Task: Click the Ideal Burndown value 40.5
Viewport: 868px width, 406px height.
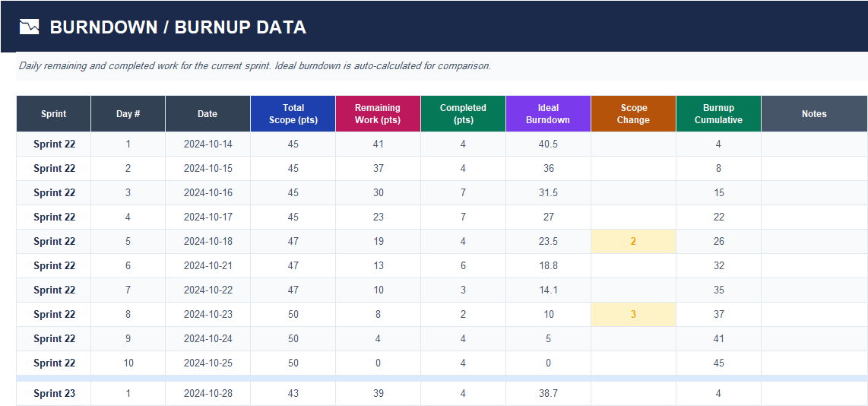Action: 548,144
